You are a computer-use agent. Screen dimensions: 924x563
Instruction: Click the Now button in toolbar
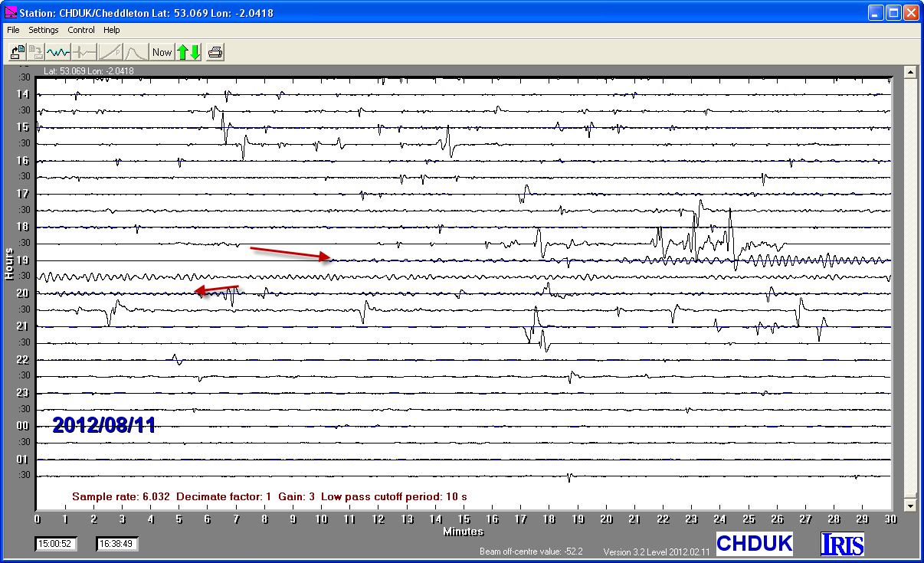pyautogui.click(x=162, y=52)
